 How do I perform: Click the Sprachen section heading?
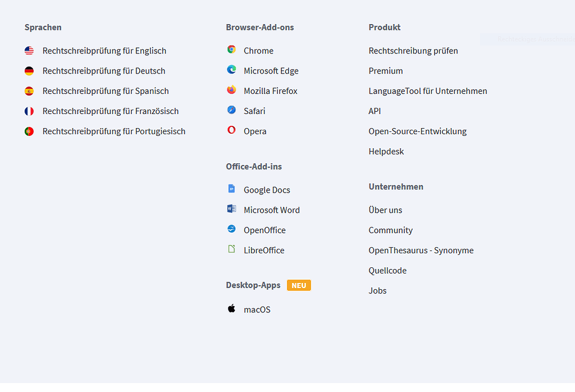[43, 28]
